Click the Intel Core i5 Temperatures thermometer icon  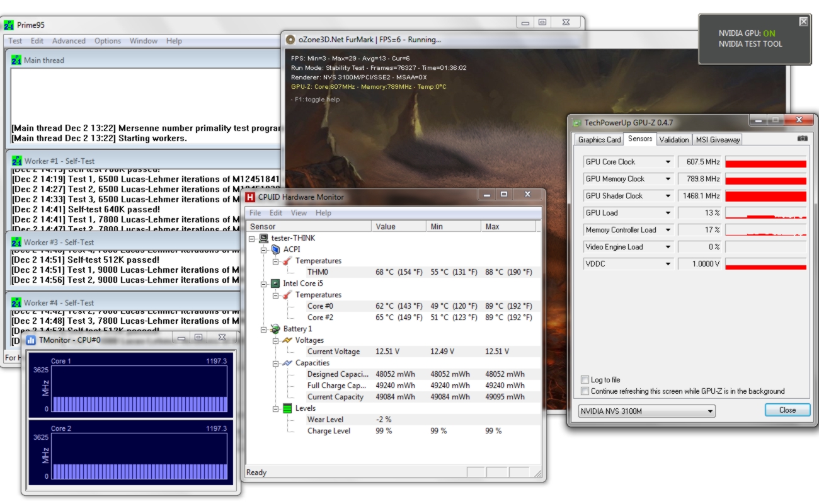pos(287,295)
